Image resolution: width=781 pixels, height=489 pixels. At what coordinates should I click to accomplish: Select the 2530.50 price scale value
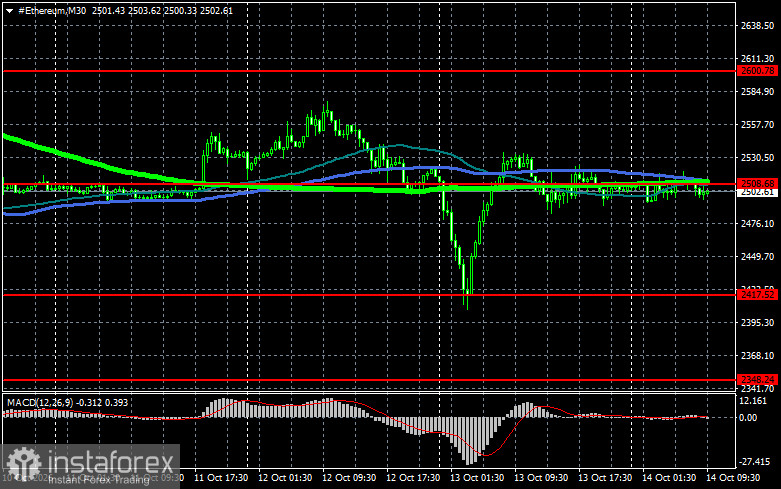point(757,157)
